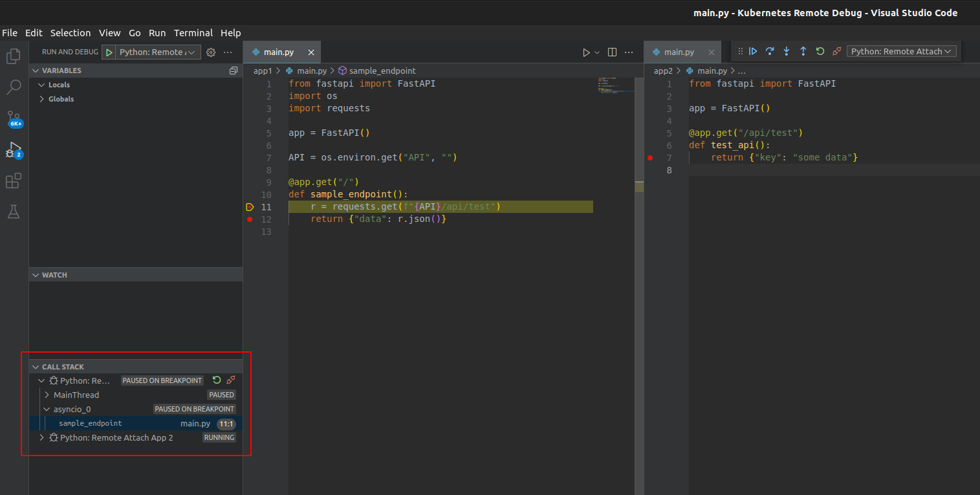
Task: Click app1 in the breadcrumb
Action: tap(263, 71)
